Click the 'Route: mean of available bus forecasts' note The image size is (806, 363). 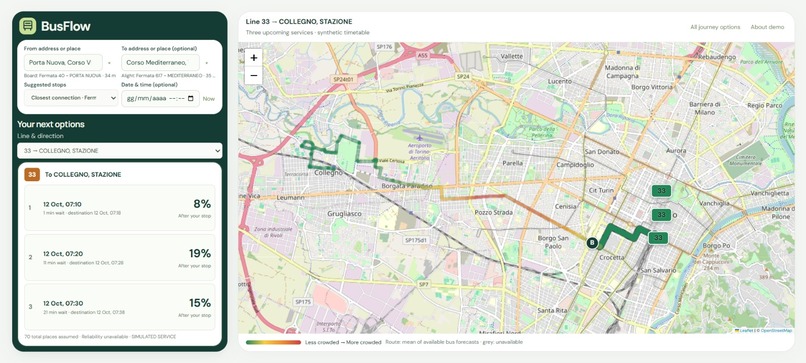(454, 342)
